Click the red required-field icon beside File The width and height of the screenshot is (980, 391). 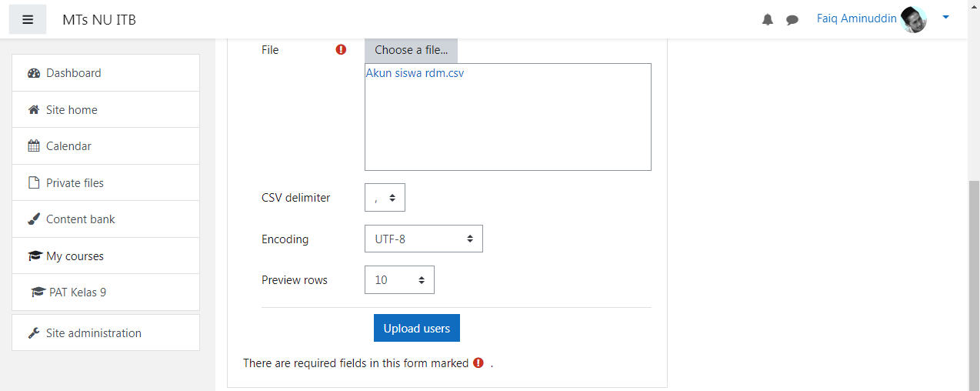pyautogui.click(x=342, y=50)
